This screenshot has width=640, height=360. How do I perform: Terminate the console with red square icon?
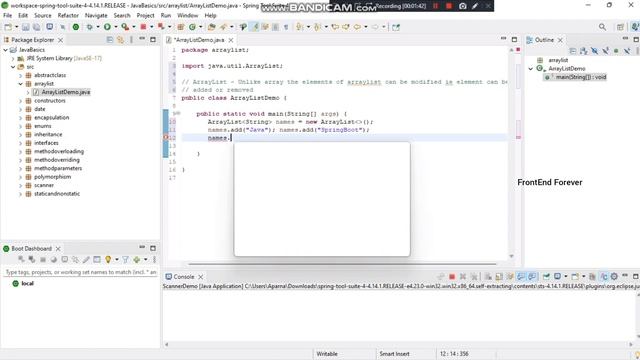pos(452,277)
